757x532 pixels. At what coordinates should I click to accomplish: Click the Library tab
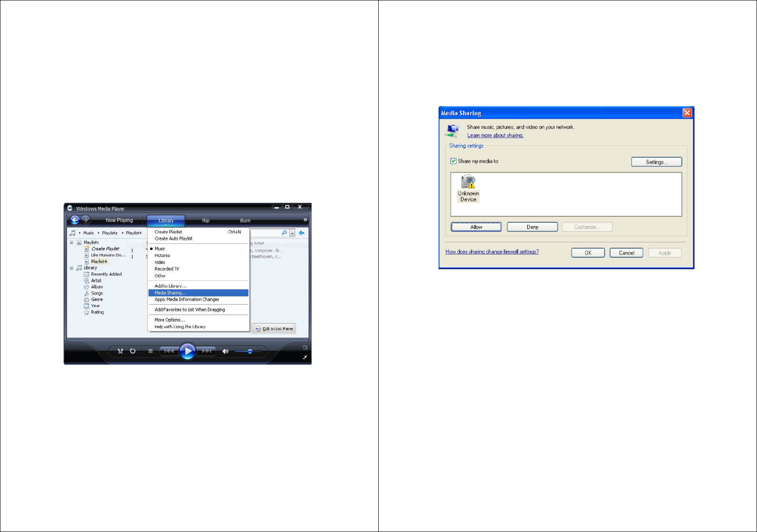click(166, 221)
